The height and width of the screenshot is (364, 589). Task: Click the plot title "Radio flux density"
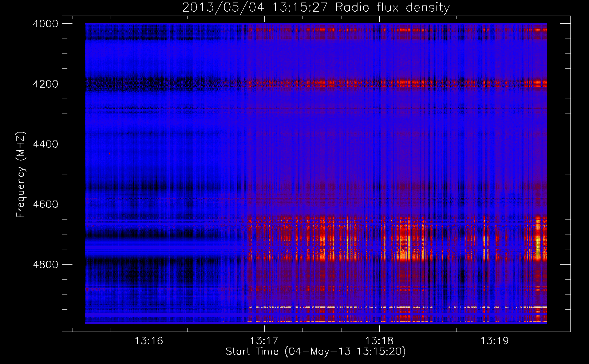[x=392, y=7]
